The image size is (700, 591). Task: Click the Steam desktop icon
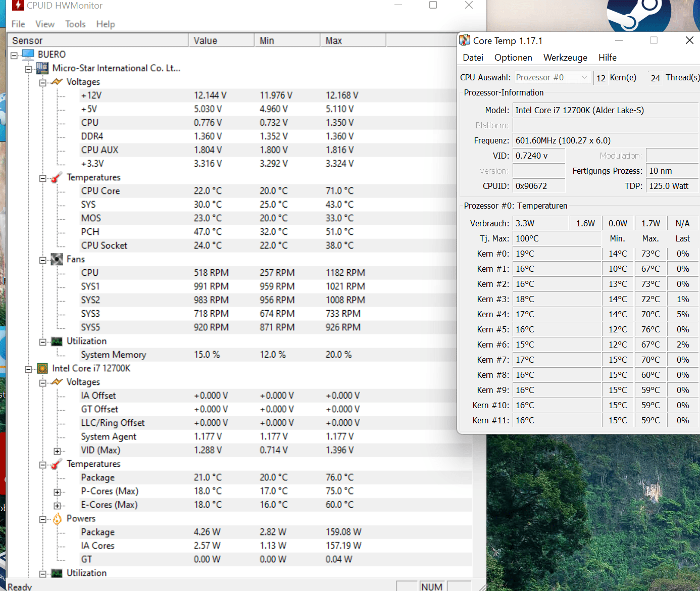639,16
